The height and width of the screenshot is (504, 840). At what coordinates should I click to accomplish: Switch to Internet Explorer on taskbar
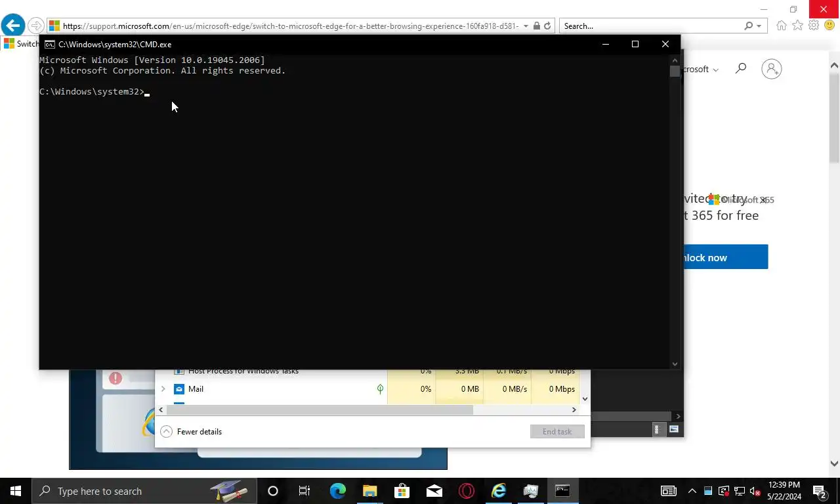click(x=499, y=491)
